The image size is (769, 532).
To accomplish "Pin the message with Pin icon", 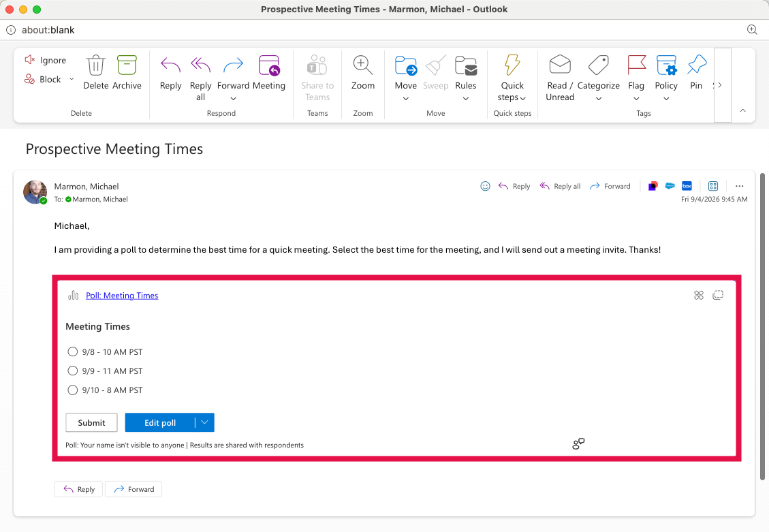I will 696,65.
